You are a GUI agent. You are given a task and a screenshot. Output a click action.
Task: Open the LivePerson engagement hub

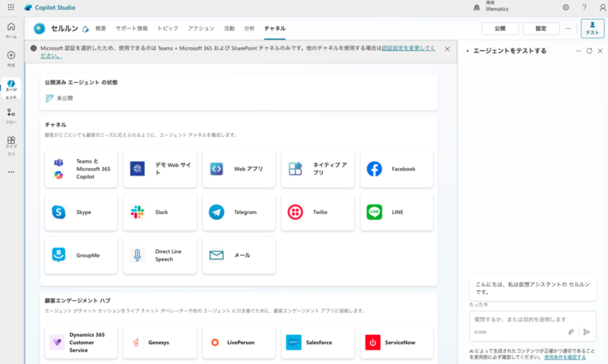point(239,342)
